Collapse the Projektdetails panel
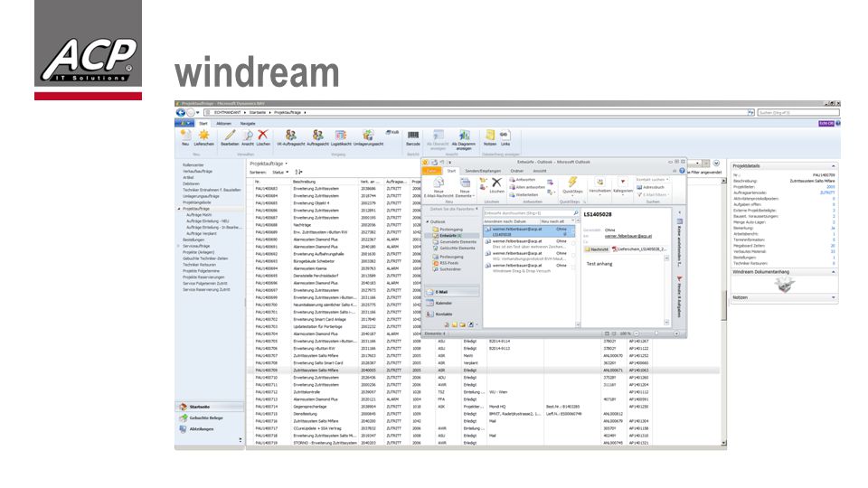The image size is (868, 488). 833,166
